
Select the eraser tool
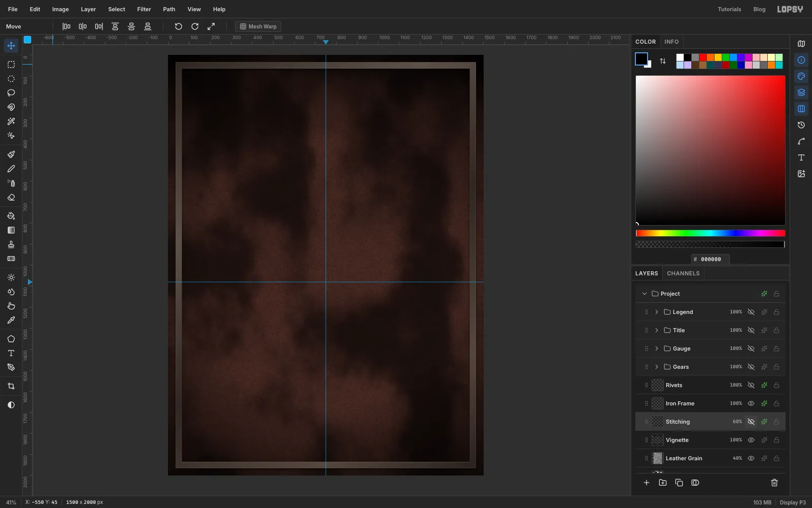11,197
